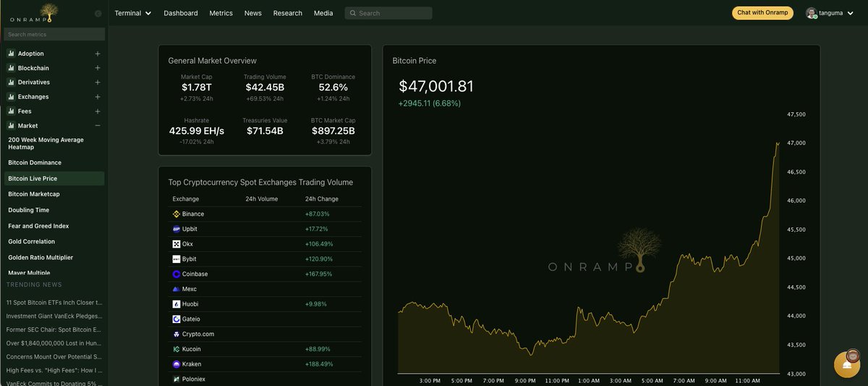Open the Investment Giant VanEck Pledges news
The width and height of the screenshot is (868, 386).
point(54,316)
